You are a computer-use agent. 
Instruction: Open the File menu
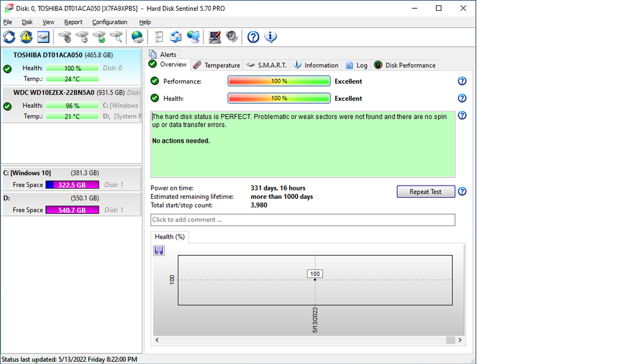7,22
